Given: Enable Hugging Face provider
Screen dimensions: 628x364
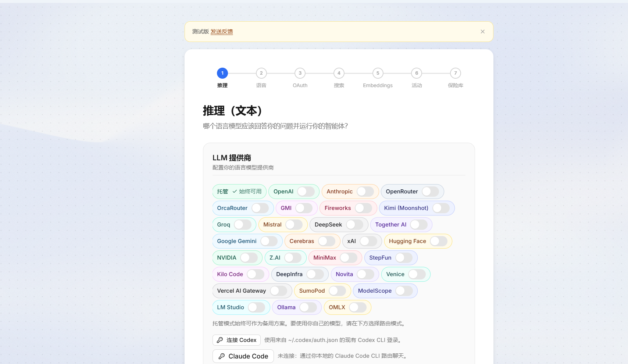Looking at the screenshot, I should pyautogui.click(x=439, y=241).
